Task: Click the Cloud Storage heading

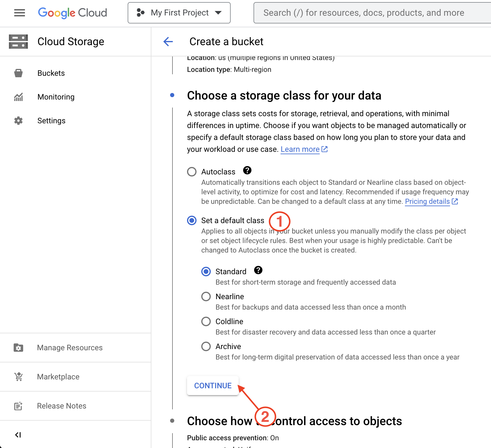Action: (71, 42)
